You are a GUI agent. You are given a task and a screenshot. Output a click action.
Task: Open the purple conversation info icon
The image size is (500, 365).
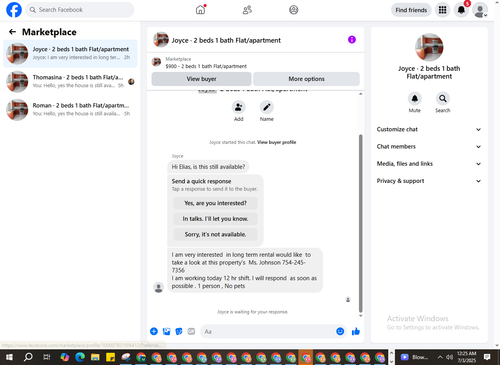tap(352, 40)
